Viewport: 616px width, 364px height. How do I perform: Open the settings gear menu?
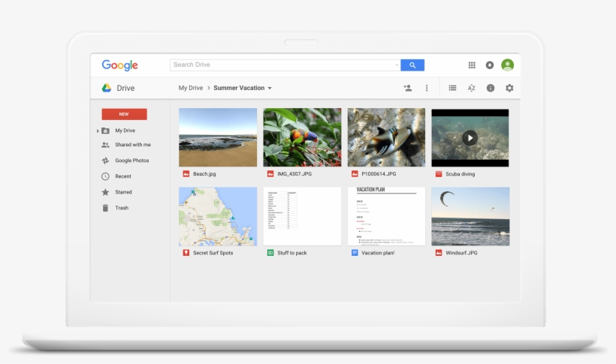click(x=509, y=88)
